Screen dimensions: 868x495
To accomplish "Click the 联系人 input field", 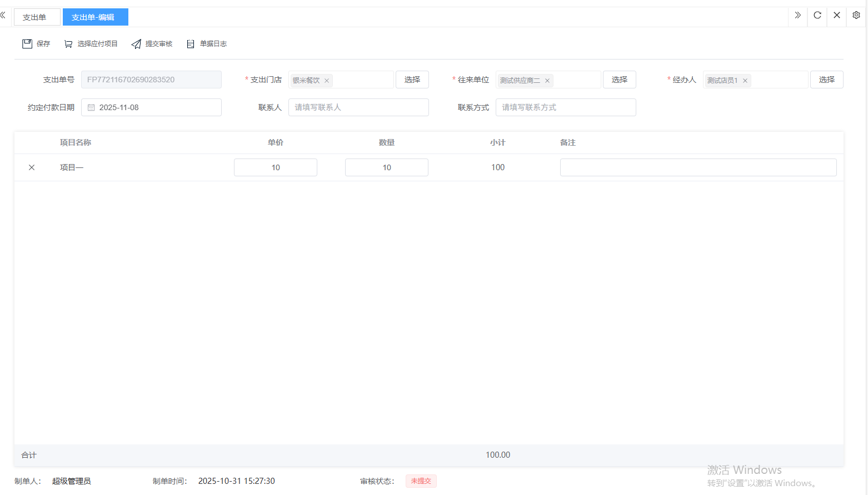I will coord(358,107).
